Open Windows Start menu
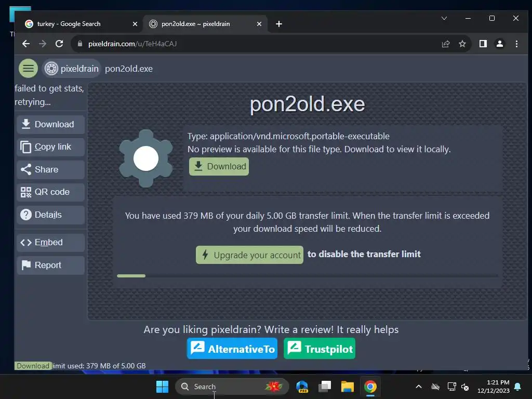The image size is (532, 399). click(x=162, y=387)
